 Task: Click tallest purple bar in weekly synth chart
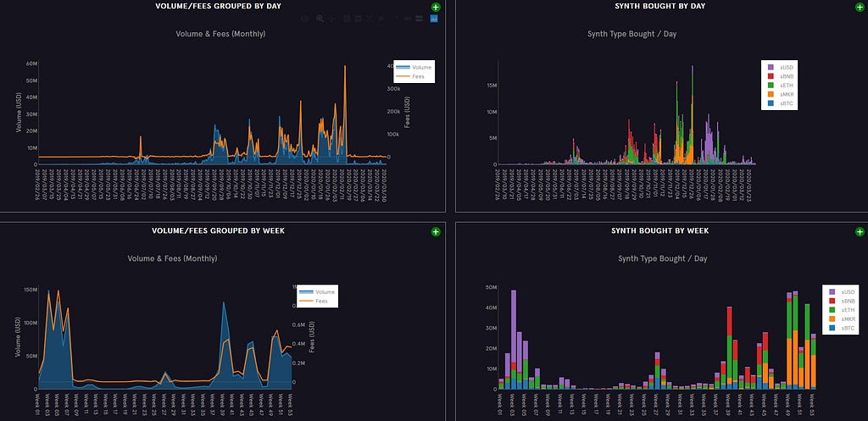click(x=513, y=326)
